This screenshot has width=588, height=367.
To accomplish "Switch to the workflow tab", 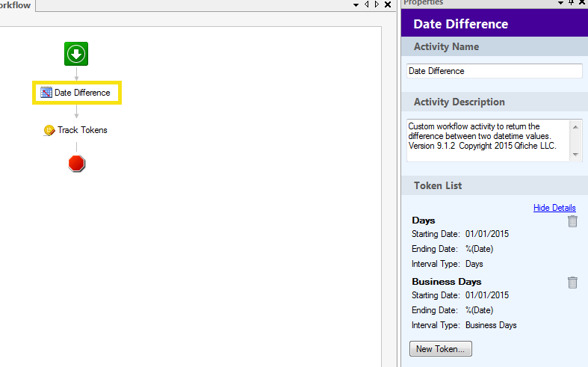I will pos(16,5).
